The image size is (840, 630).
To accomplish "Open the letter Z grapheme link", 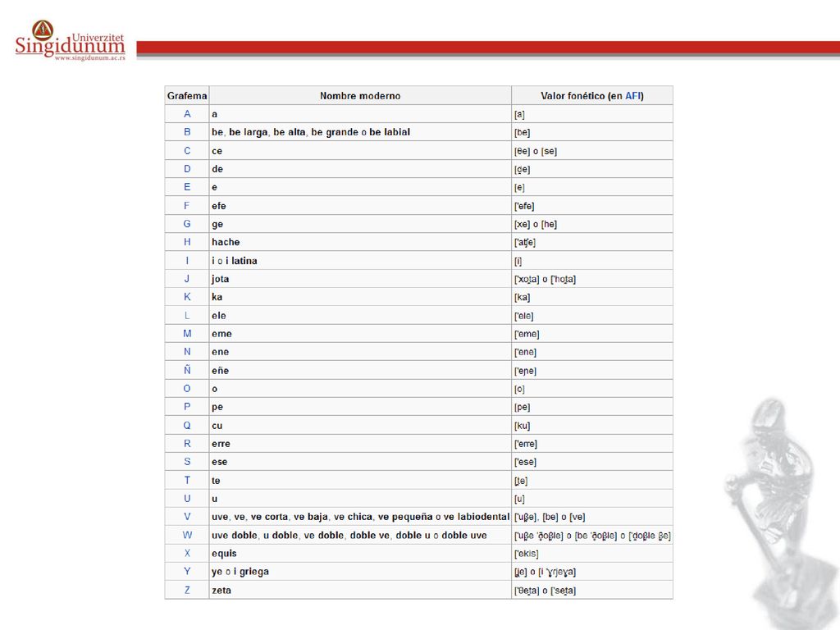I will [x=187, y=591].
